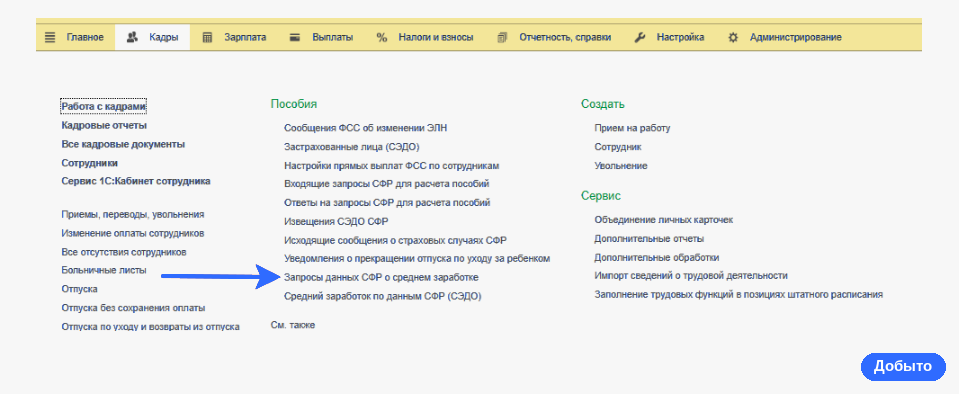
Task: Click the people icon for Кадры
Action: (131, 37)
